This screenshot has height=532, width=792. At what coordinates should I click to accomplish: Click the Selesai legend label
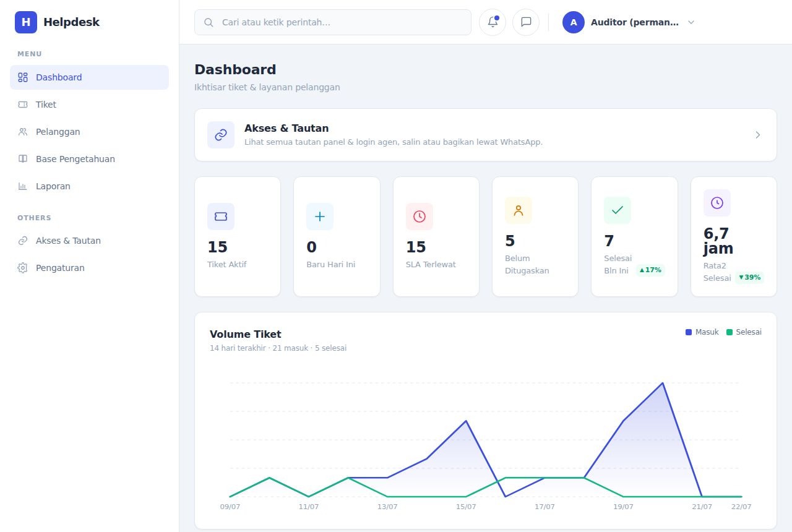pyautogui.click(x=749, y=332)
